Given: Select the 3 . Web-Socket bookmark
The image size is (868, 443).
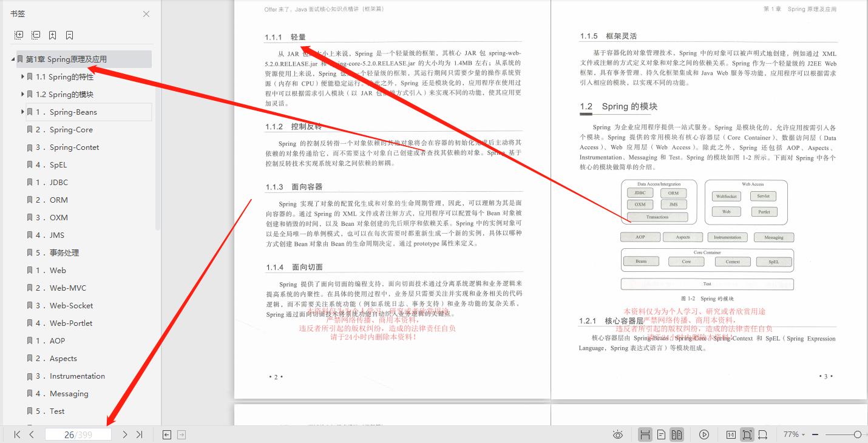Looking at the screenshot, I should tap(64, 306).
